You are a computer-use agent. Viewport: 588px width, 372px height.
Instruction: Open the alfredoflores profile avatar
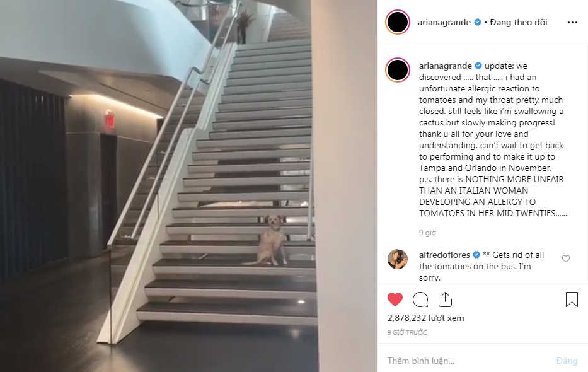point(398,259)
